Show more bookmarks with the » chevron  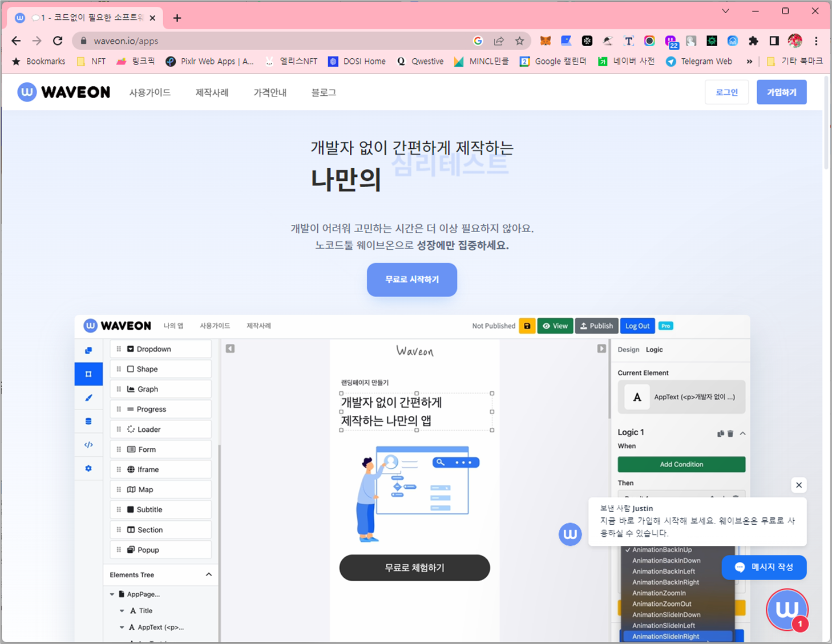[x=749, y=61]
